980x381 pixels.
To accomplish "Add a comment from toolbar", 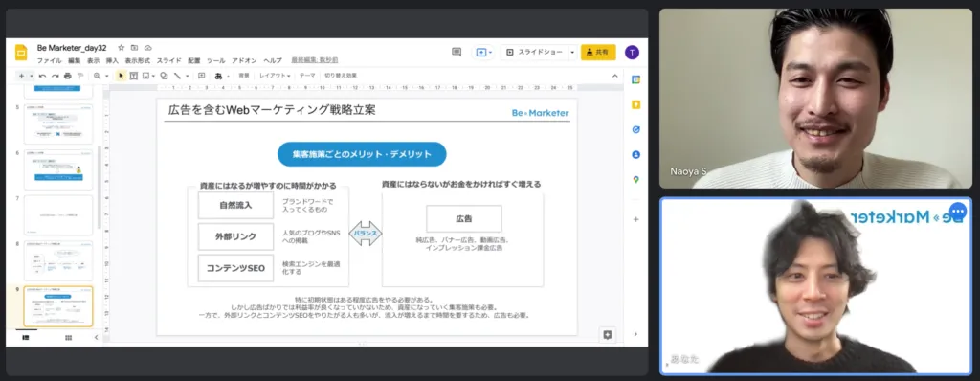I will pos(201,76).
